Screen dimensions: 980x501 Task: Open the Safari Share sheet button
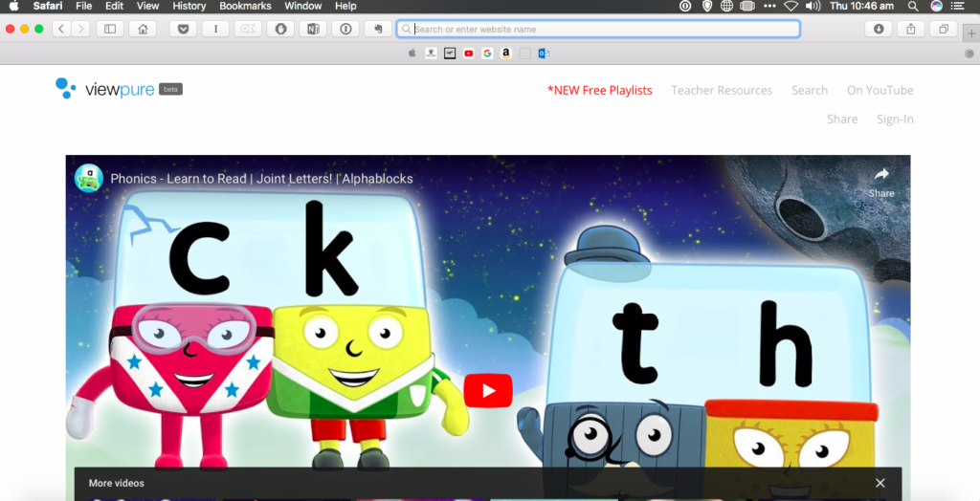point(911,29)
